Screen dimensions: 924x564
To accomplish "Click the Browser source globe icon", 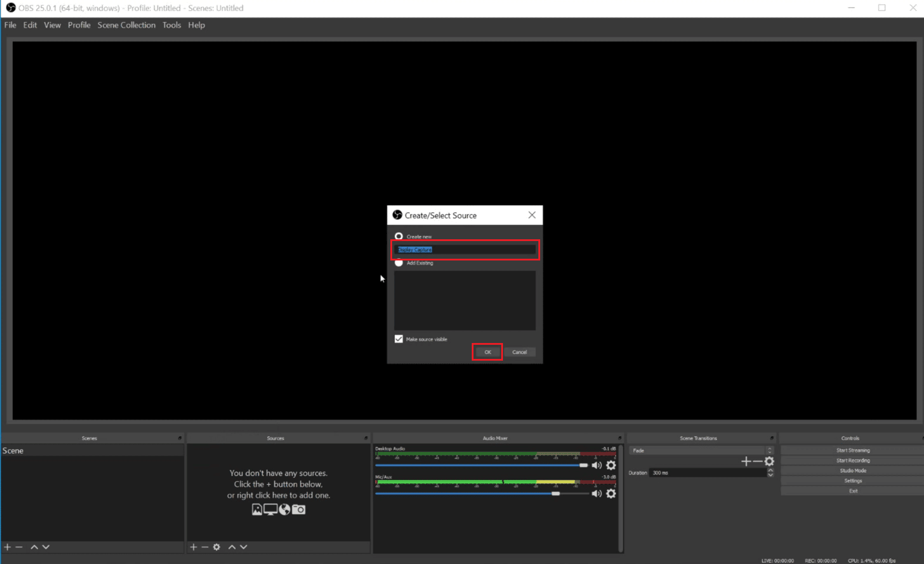I will (284, 509).
